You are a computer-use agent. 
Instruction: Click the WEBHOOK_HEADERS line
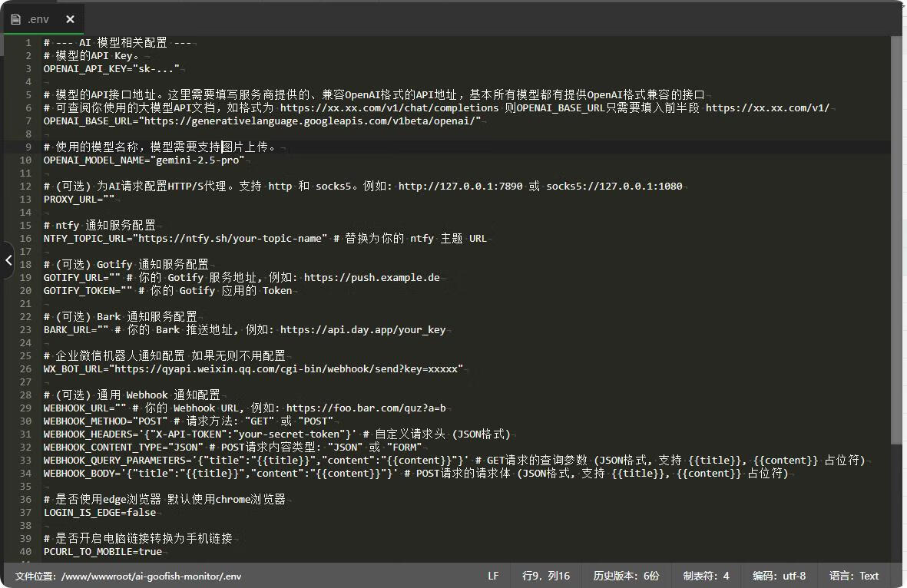[277, 434]
